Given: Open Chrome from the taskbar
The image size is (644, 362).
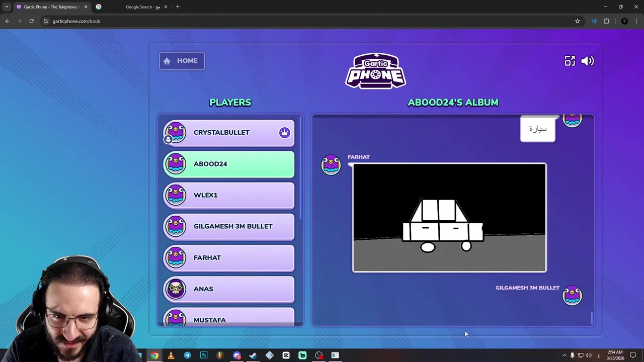Looking at the screenshot, I should pyautogui.click(x=154, y=355).
